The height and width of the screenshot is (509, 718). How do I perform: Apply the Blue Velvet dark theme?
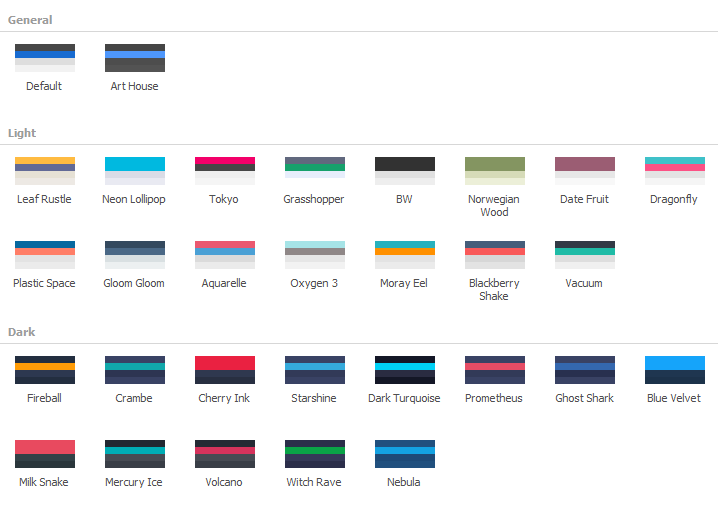[674, 370]
